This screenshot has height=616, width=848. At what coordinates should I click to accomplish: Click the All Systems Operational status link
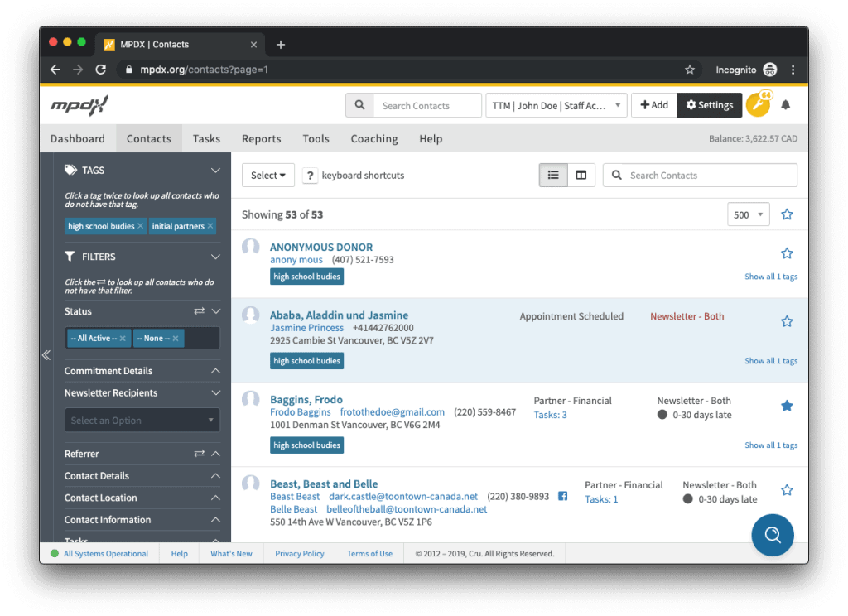(x=106, y=553)
